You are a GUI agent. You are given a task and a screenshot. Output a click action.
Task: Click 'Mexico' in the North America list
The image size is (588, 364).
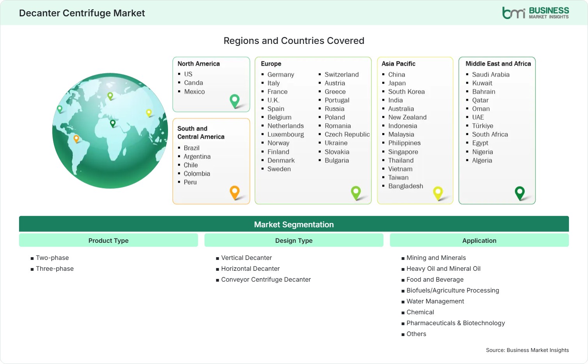pos(194,92)
